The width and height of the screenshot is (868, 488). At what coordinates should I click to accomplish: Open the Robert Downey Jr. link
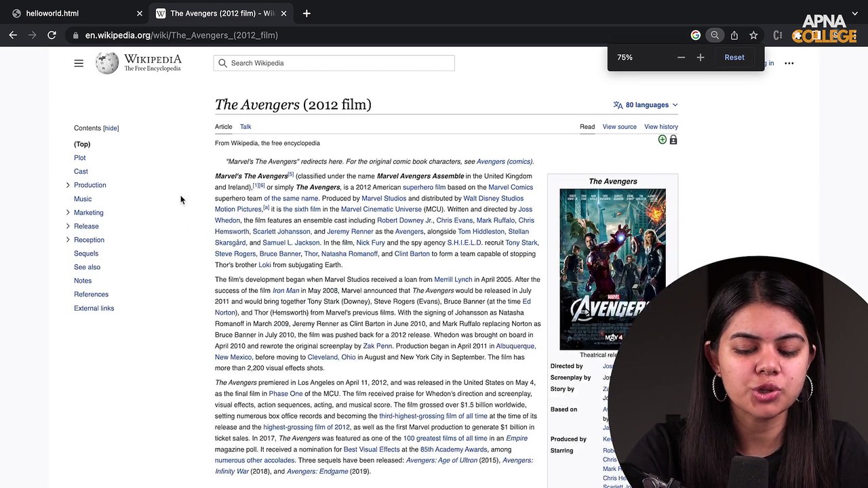405,220
